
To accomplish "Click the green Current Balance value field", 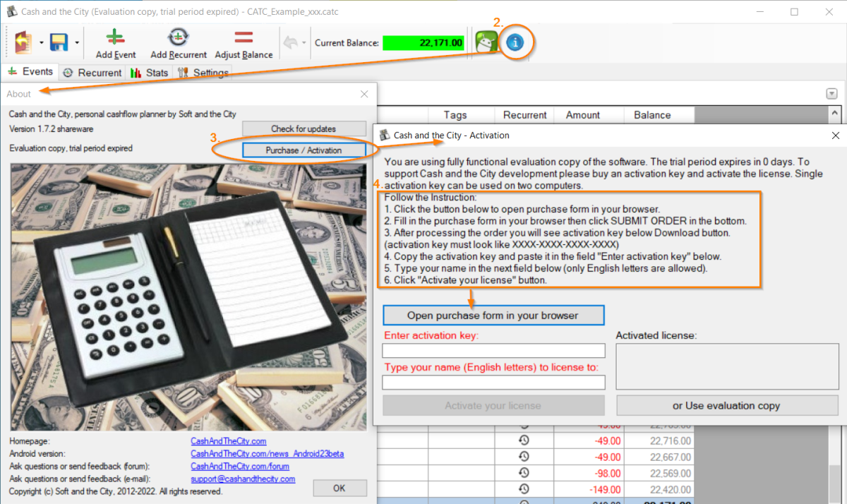I will coord(424,43).
